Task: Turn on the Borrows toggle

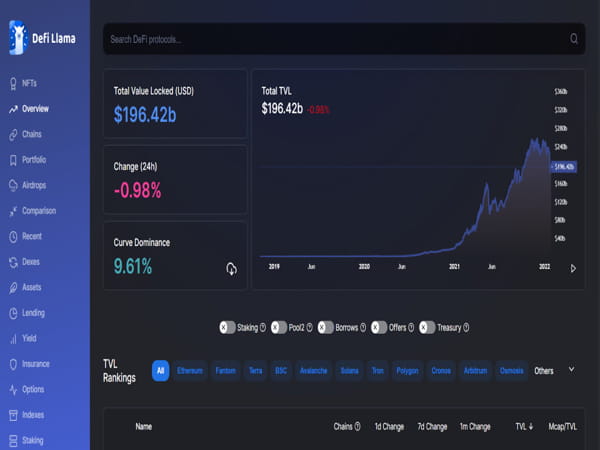Action: [x=326, y=328]
